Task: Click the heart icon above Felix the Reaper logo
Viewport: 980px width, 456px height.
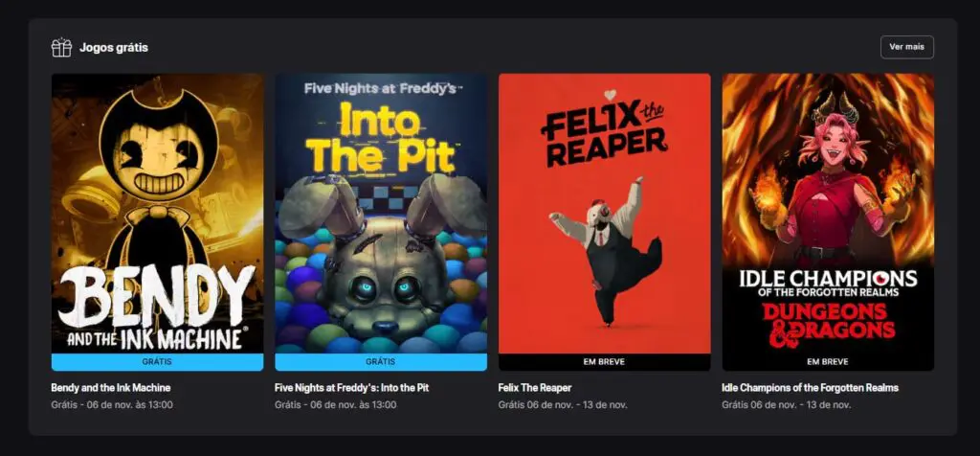Action: [x=610, y=95]
